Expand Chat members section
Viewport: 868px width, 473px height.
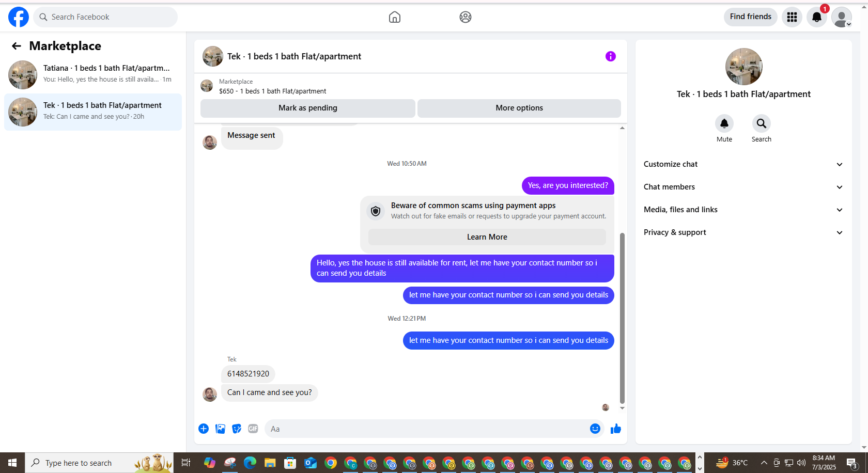[x=743, y=187]
